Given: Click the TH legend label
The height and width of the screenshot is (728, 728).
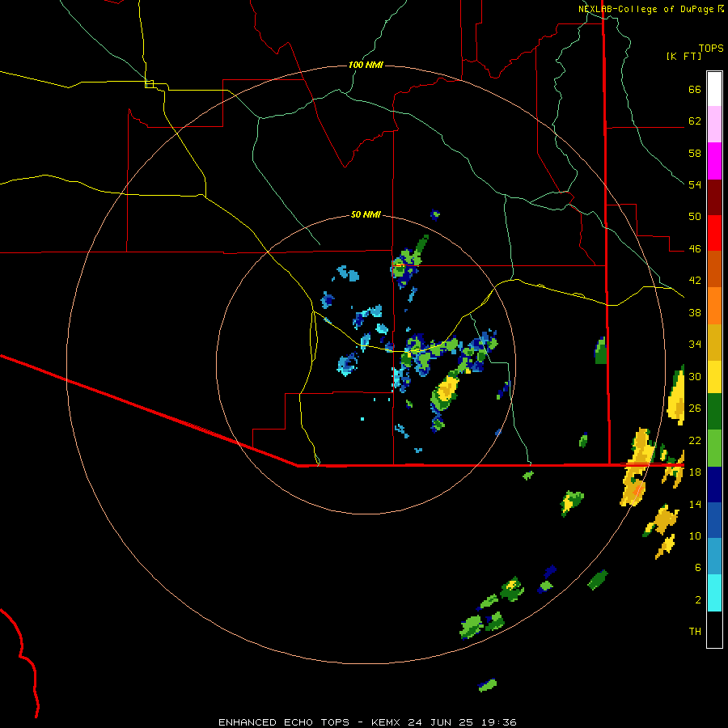Looking at the screenshot, I should coord(695,631).
